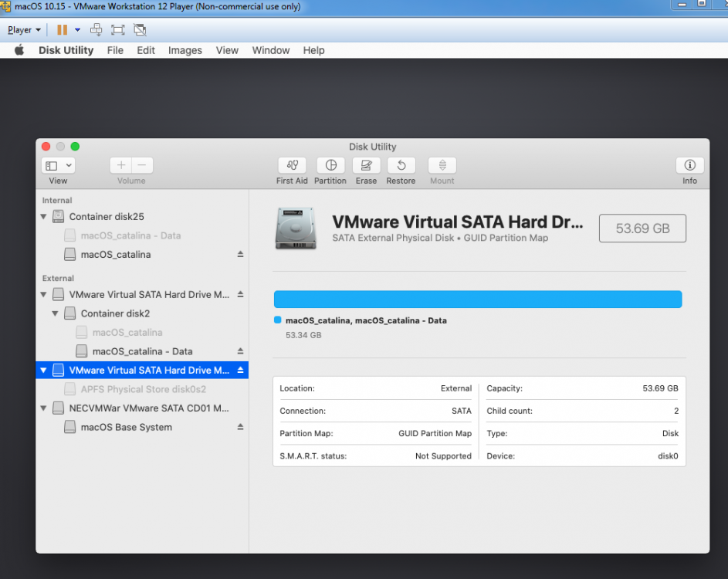Click the blue legend swatch for macOS_catalina
The width and height of the screenshot is (728, 579).
[278, 320]
